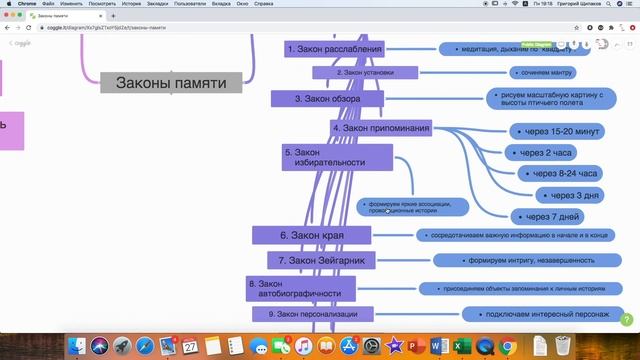Viewport: 640px width, 360px height.
Task: Open Calendar from the Dock
Action: [190, 347]
